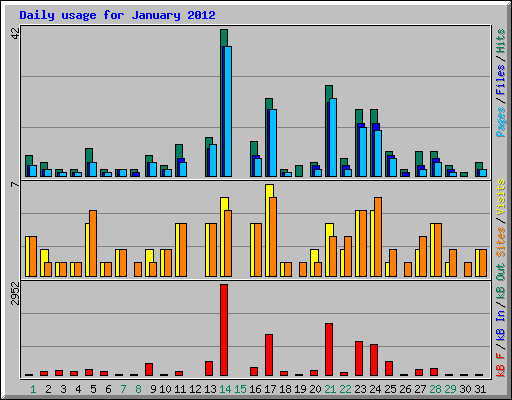The image size is (512, 400).
Task: Select the green day label 22
Action: pos(345,389)
